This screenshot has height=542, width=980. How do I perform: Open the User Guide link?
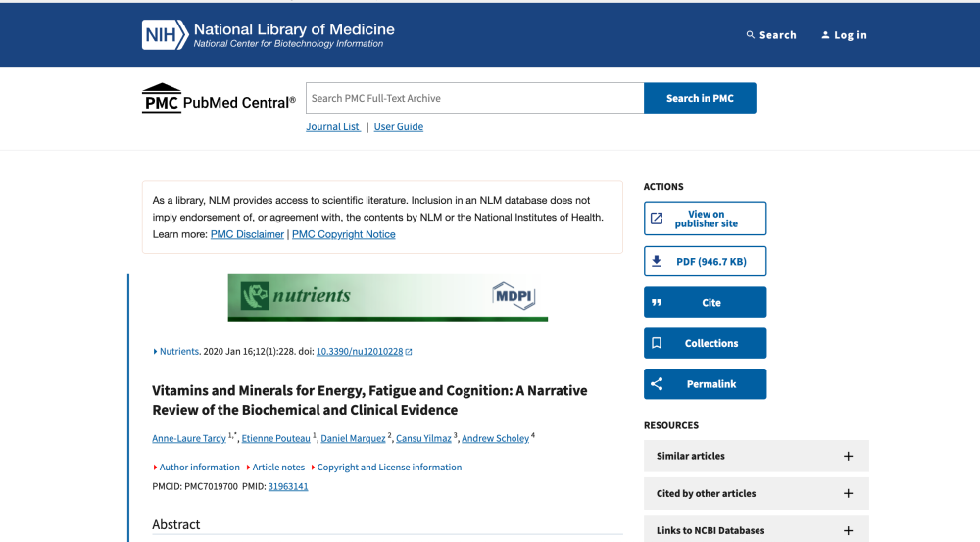point(399,126)
